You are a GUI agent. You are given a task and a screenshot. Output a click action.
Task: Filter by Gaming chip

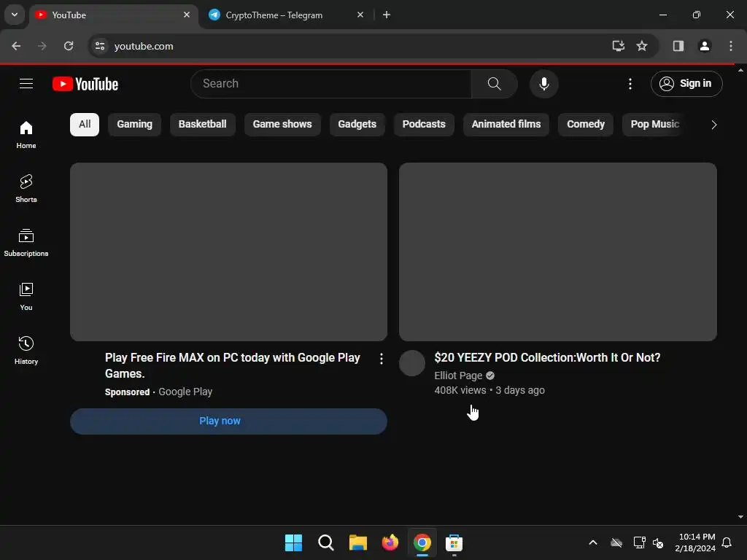point(134,124)
